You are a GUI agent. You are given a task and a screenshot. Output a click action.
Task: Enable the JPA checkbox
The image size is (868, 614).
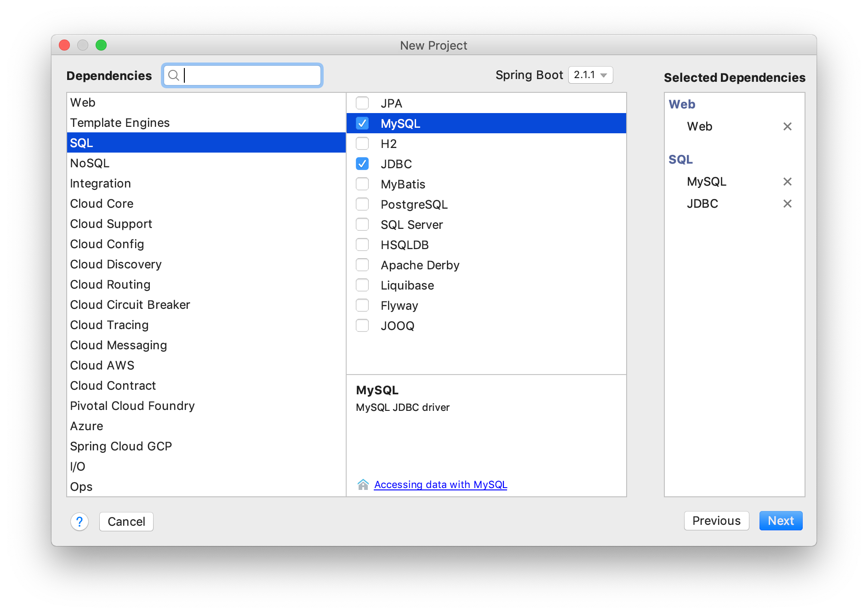coord(362,103)
